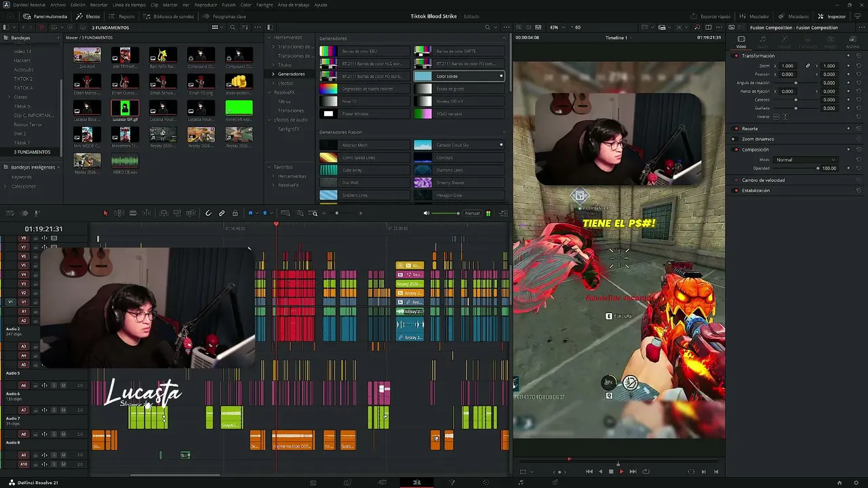Click the Zoom X/Y link chain icon

click(x=808, y=66)
